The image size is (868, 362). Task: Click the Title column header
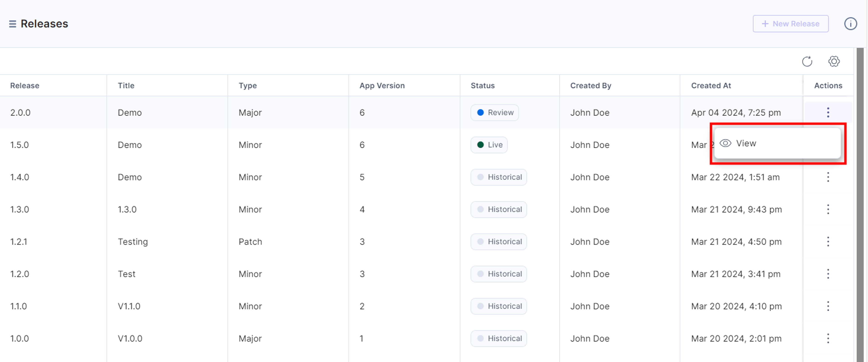tap(126, 86)
